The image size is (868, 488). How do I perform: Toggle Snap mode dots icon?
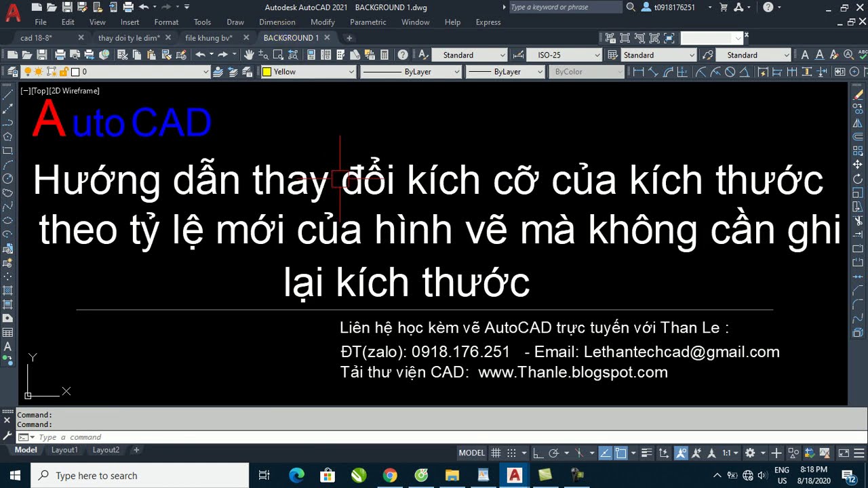point(512,453)
